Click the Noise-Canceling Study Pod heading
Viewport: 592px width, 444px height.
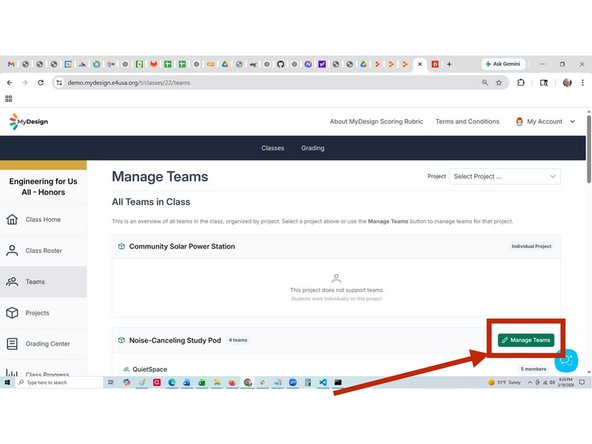[x=175, y=340]
